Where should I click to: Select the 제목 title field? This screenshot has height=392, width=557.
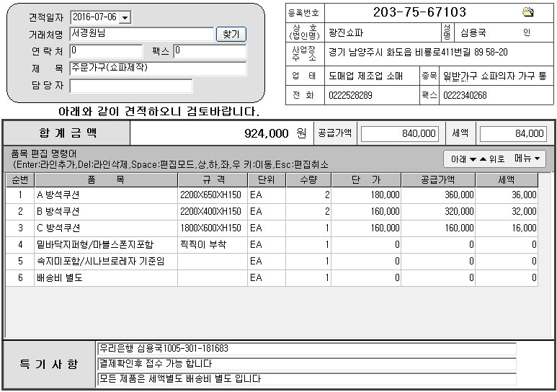coord(158,68)
